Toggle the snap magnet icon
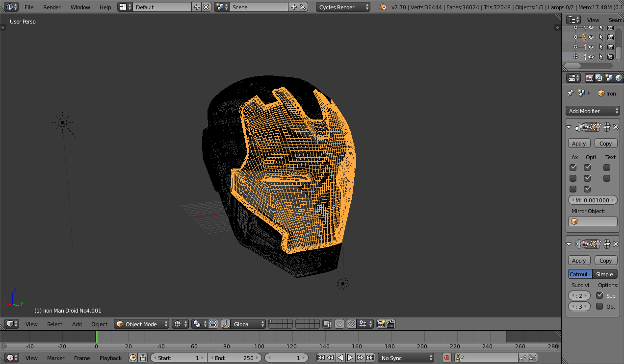Viewport: 624px width, 364px height. [352, 324]
